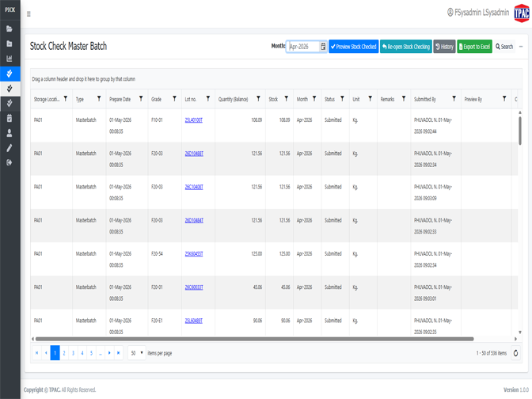Open the items per page dropdown
Screen dimensions: 532x399
[137, 353]
